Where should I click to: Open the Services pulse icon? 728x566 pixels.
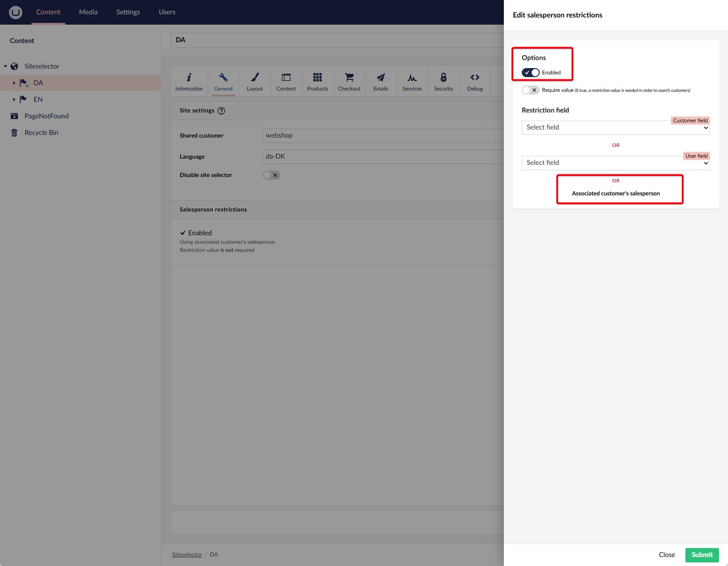click(x=412, y=78)
